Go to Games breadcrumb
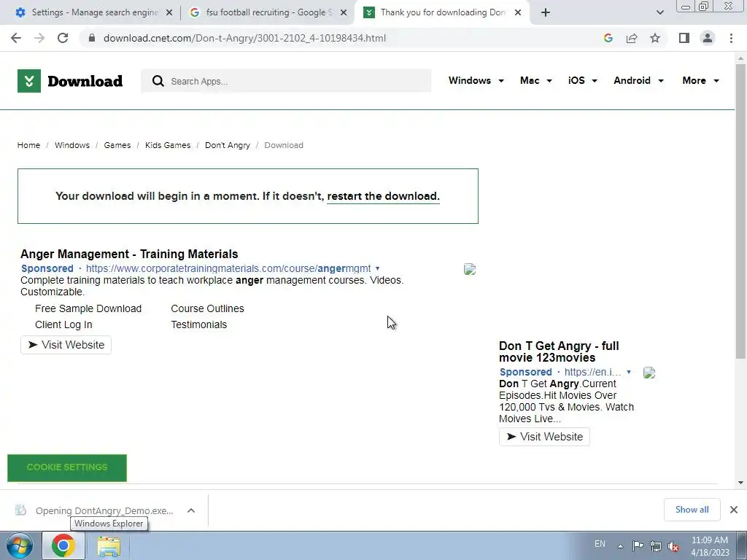This screenshot has width=747, height=560. coord(117,145)
